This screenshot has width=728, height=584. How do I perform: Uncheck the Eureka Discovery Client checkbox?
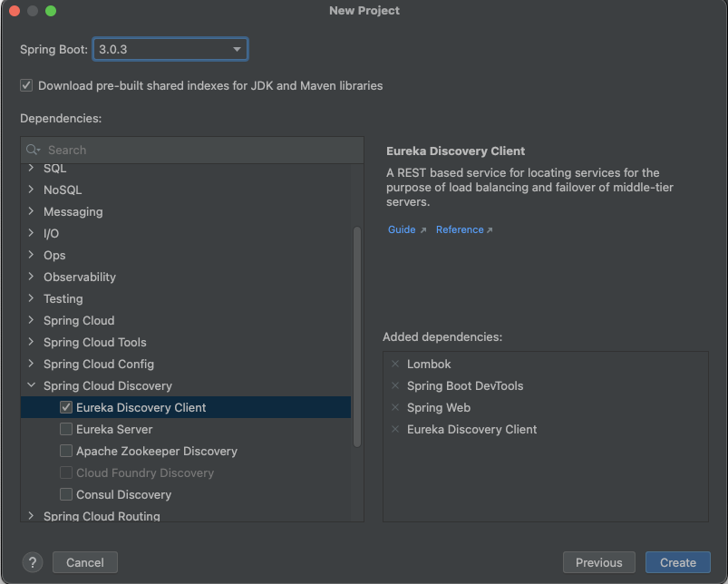point(66,407)
